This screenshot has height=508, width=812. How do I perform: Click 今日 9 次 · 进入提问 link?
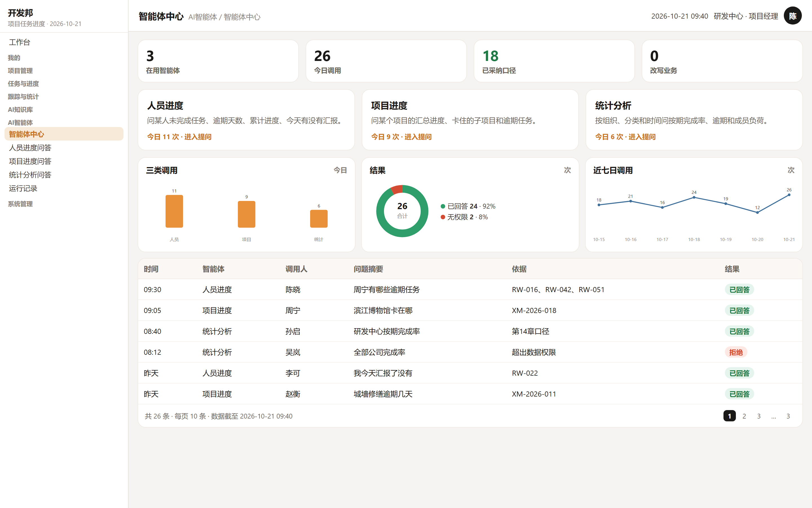point(401,137)
